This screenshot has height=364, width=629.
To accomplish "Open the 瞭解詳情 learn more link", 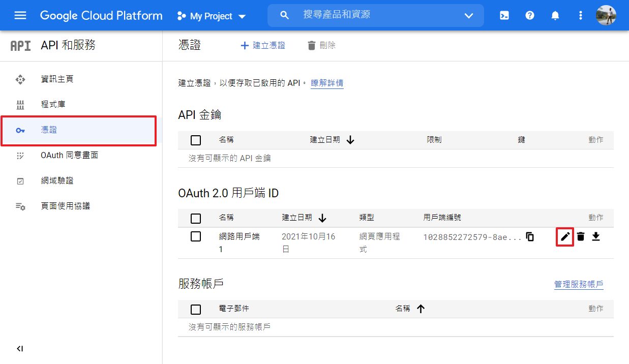I will (327, 83).
